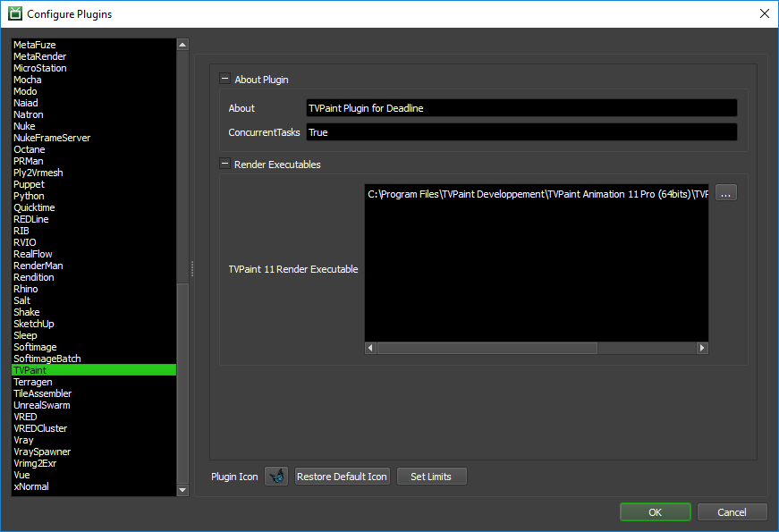Click the TVPaint executable path text area
Image resolution: width=779 pixels, height=532 pixels.
coord(537,263)
